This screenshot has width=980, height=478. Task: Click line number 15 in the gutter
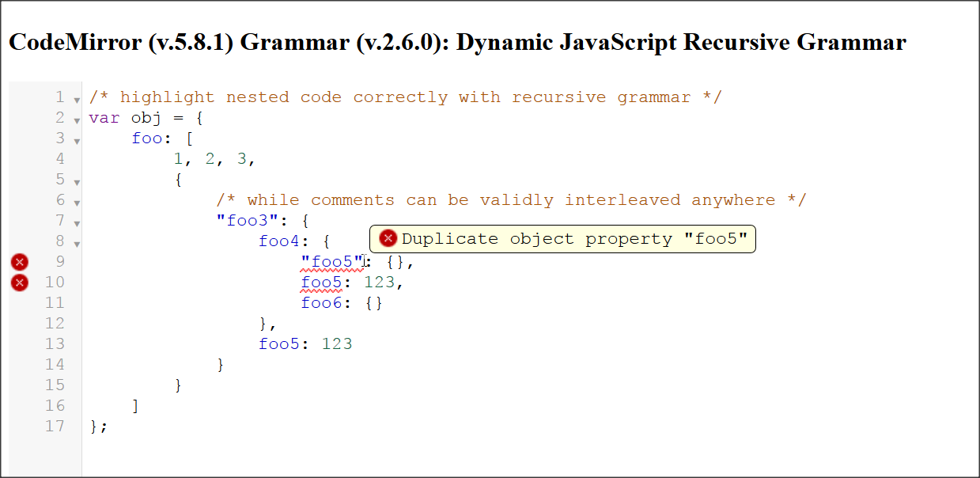coord(55,385)
